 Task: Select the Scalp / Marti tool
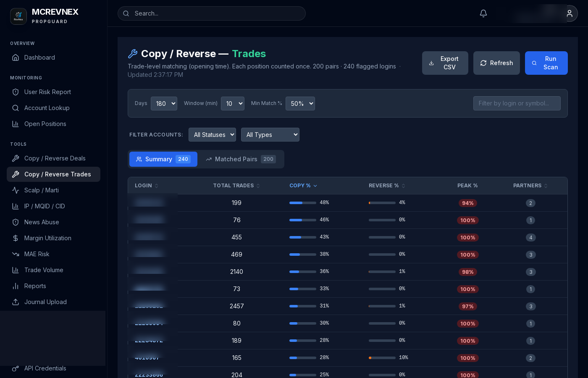click(41, 190)
